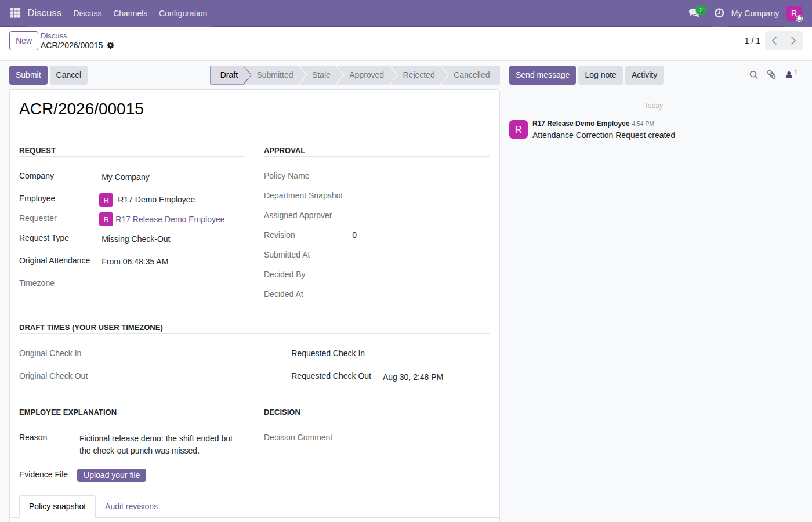Open Original Attendance field dropdown
812x522 pixels.
point(173,262)
